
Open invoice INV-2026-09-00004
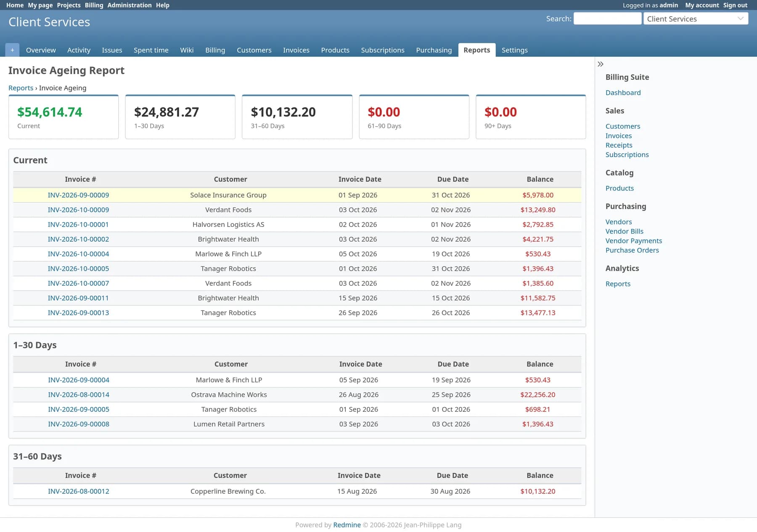(x=79, y=380)
